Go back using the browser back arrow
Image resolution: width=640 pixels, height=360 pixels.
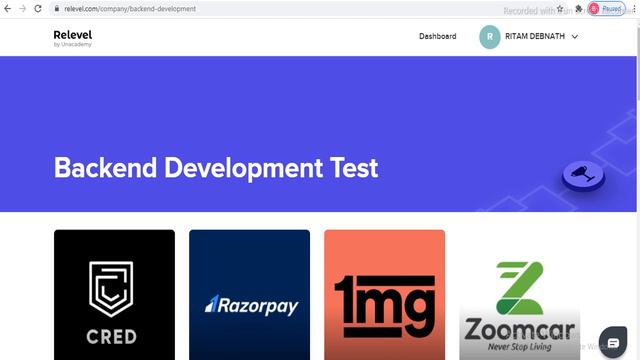tap(8, 9)
